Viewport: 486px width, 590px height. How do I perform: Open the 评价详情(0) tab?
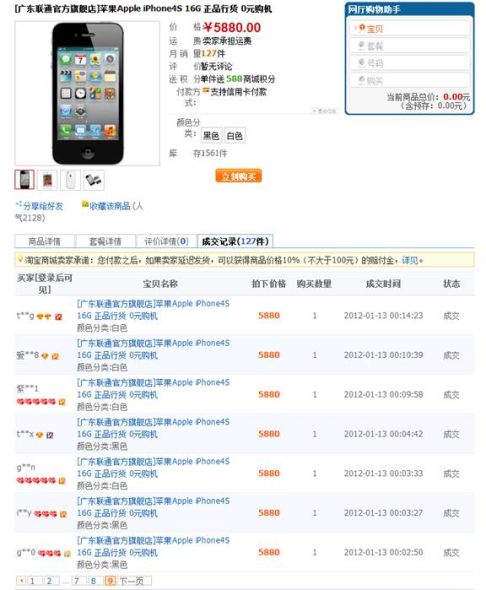(166, 241)
